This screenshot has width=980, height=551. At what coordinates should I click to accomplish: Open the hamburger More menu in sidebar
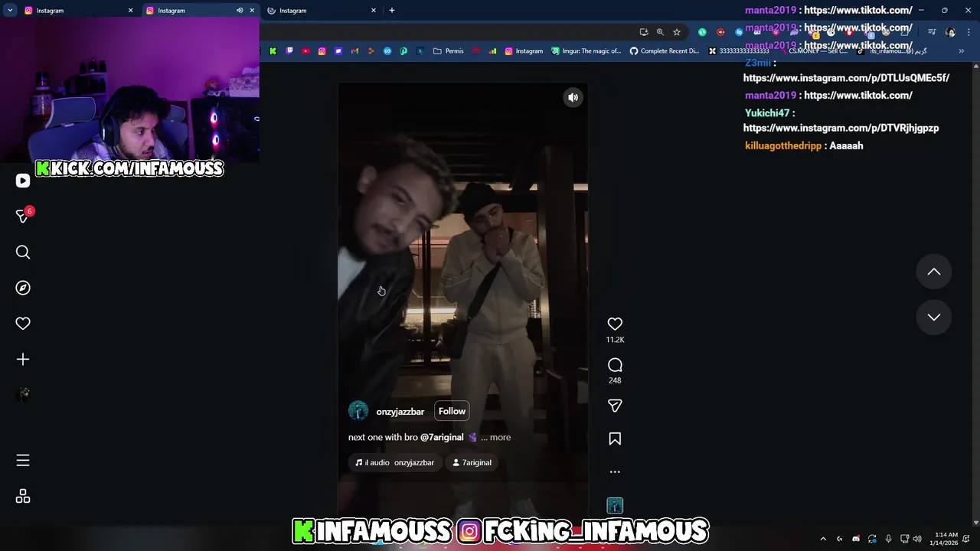(x=23, y=460)
